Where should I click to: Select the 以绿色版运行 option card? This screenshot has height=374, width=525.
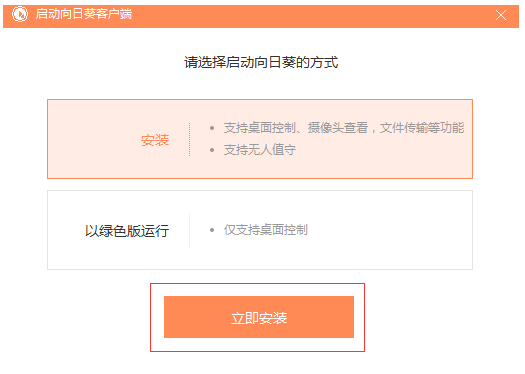coord(260,230)
